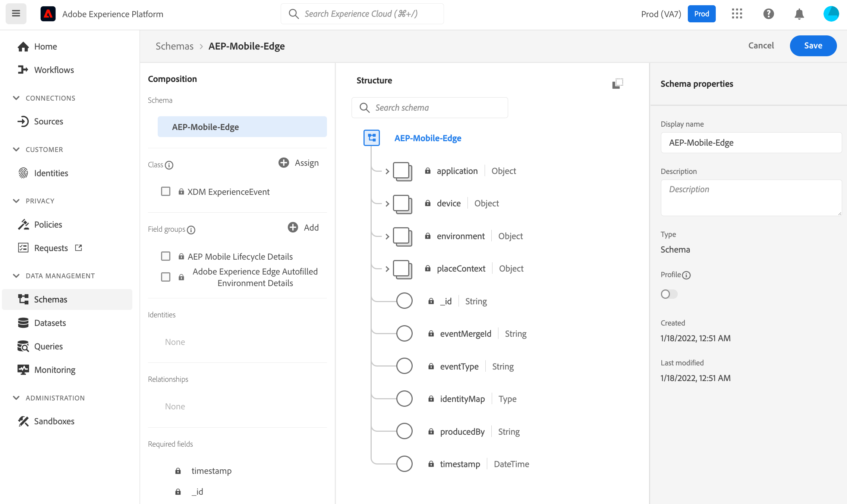Screen dimensions: 847x504
Task: Click the Display name field
Action: coord(751,143)
